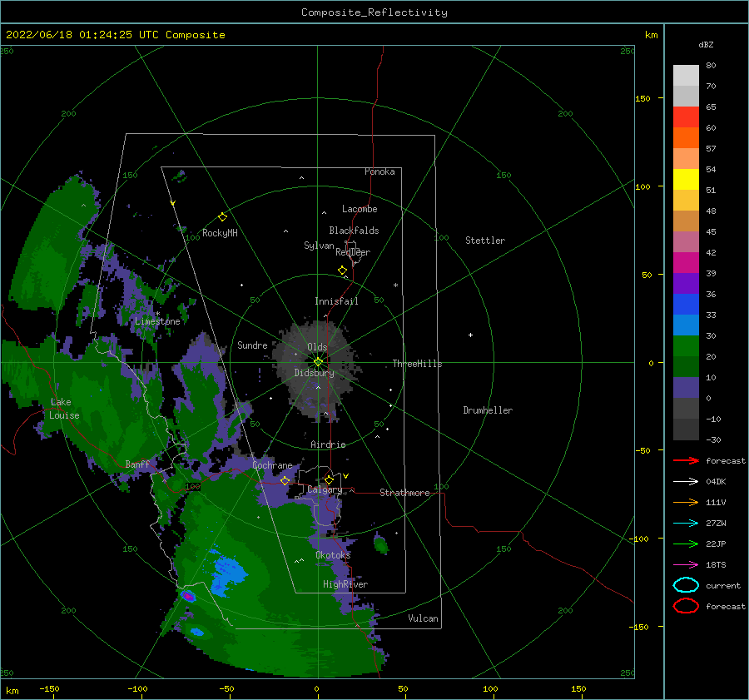The width and height of the screenshot is (749, 700).
Task: Click the Drumheller label
Action: pyautogui.click(x=488, y=410)
